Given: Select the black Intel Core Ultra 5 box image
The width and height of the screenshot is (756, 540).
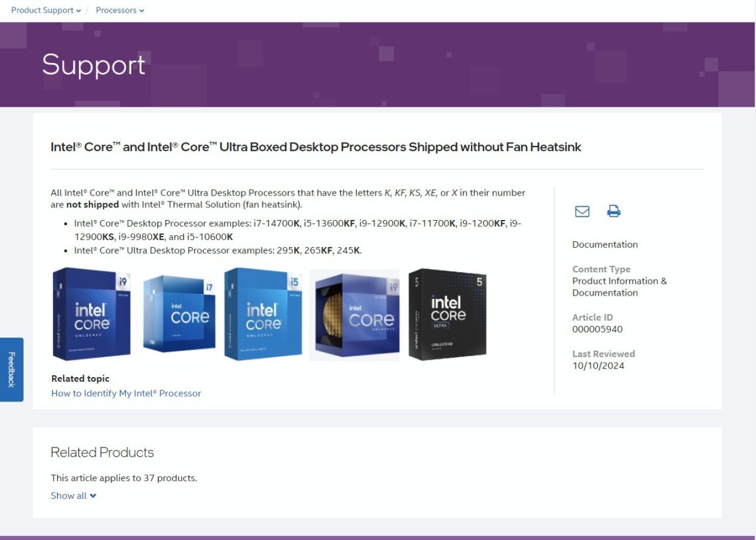Looking at the screenshot, I should (448, 314).
